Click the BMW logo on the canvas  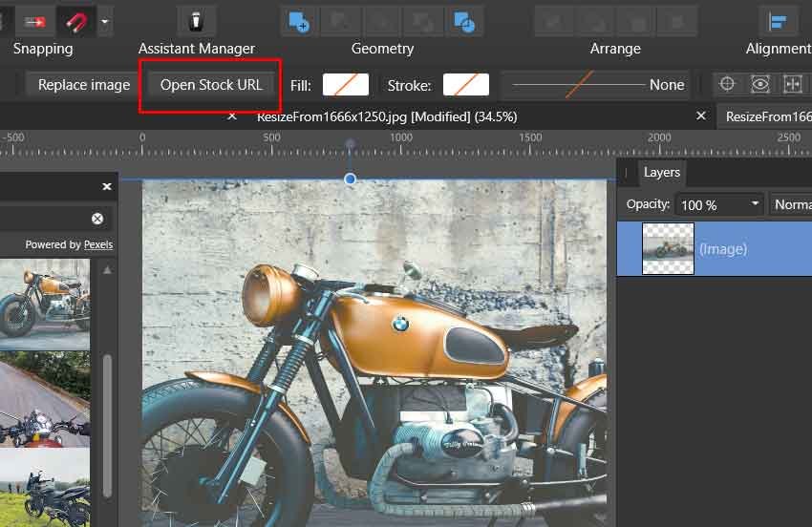[x=400, y=324]
